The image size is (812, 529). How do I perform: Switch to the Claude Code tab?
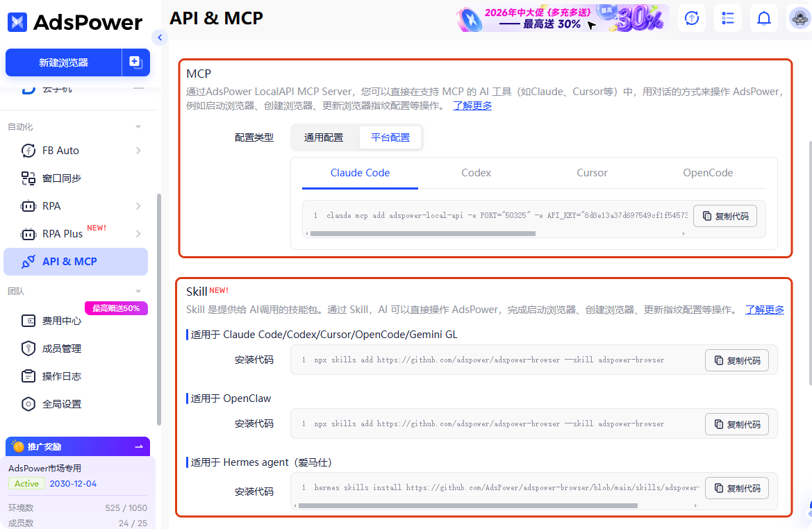click(360, 173)
